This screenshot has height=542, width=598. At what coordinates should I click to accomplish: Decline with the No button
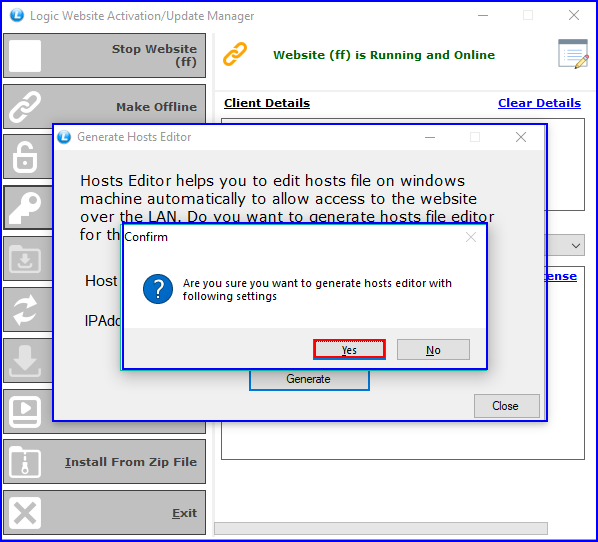(x=433, y=349)
